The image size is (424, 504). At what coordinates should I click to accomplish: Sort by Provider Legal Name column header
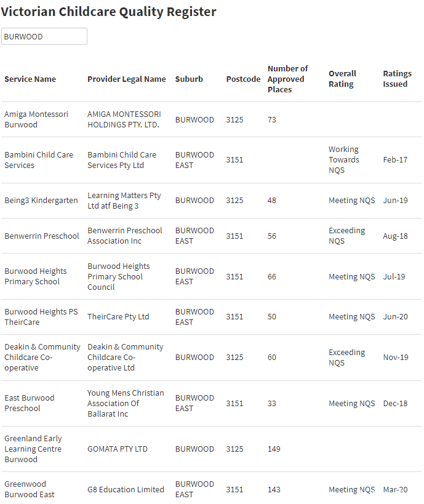click(x=127, y=79)
